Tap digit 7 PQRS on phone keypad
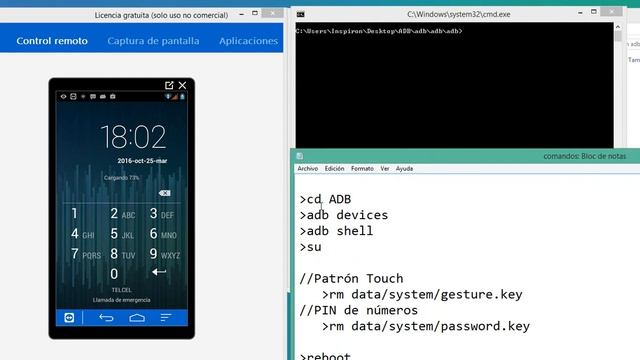The image size is (640, 360). tap(86, 254)
